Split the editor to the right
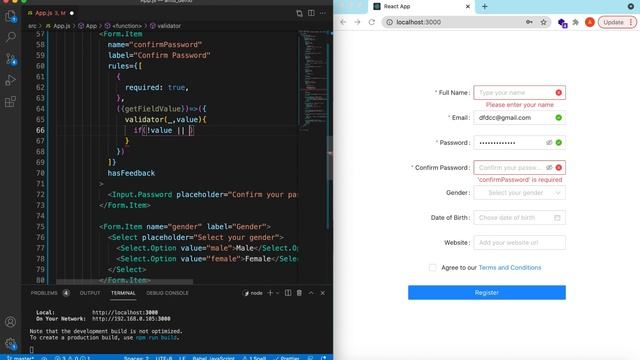The image size is (640, 360). [x=311, y=13]
